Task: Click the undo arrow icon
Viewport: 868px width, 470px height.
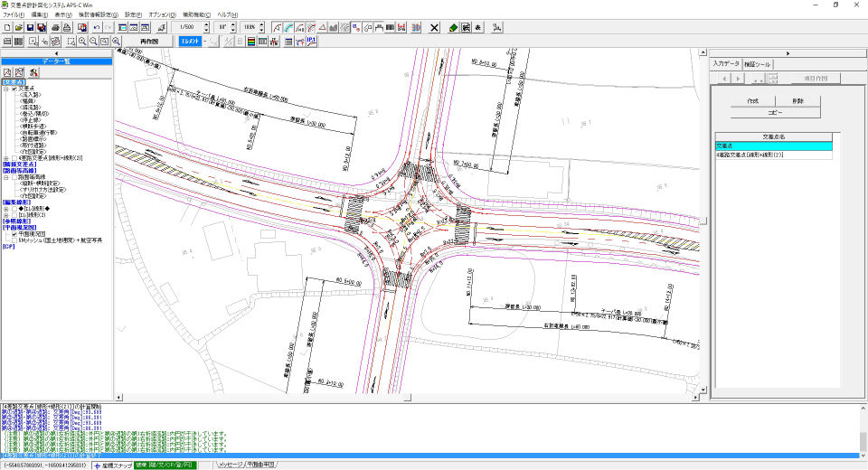Action: point(97,27)
